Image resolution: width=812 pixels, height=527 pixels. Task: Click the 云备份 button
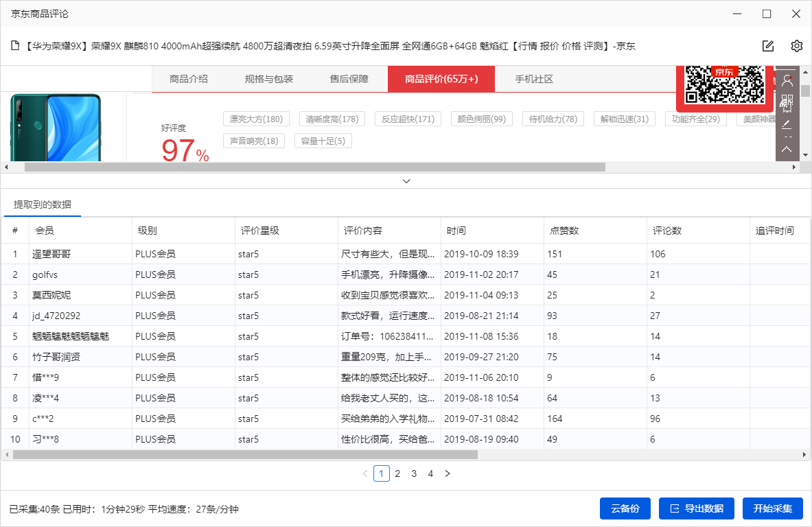[x=625, y=509]
